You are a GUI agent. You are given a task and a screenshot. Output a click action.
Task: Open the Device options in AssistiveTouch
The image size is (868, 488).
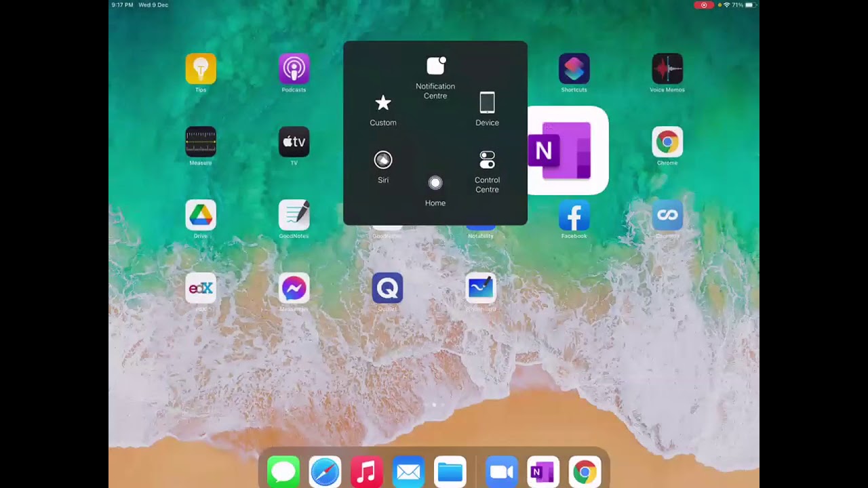click(x=487, y=109)
